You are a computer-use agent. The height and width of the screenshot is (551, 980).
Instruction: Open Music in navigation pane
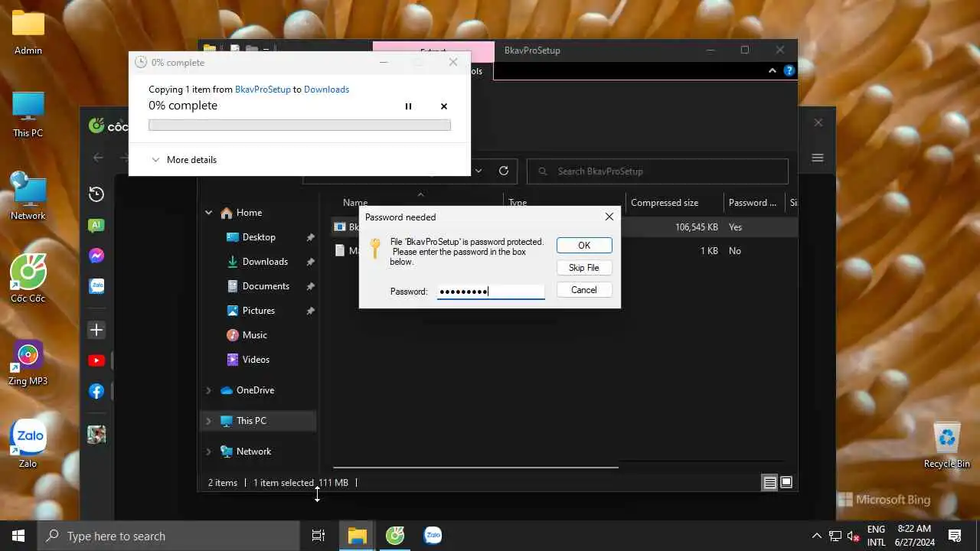pos(255,335)
